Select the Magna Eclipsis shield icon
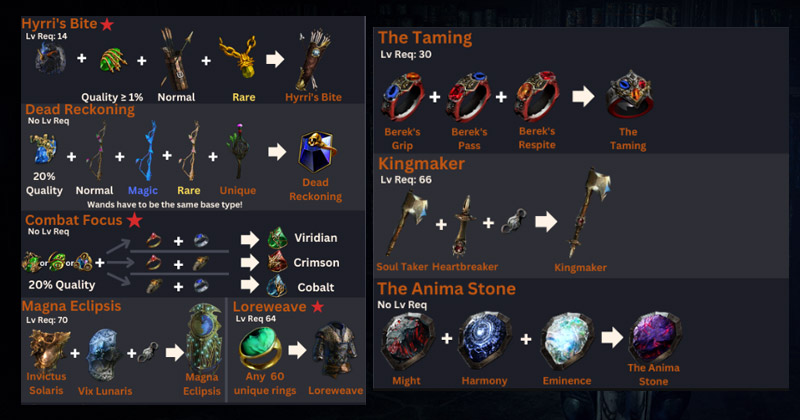The height and width of the screenshot is (420, 800). tap(204, 338)
